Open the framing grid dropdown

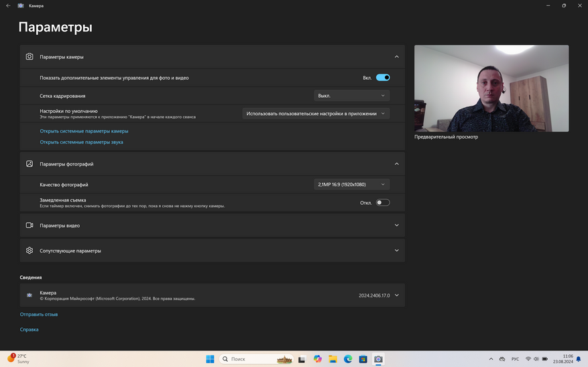[351, 96]
